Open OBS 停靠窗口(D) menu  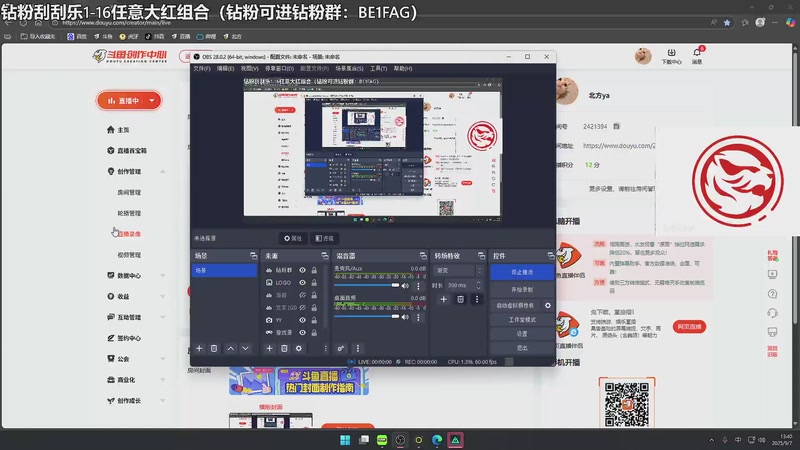[279, 68]
